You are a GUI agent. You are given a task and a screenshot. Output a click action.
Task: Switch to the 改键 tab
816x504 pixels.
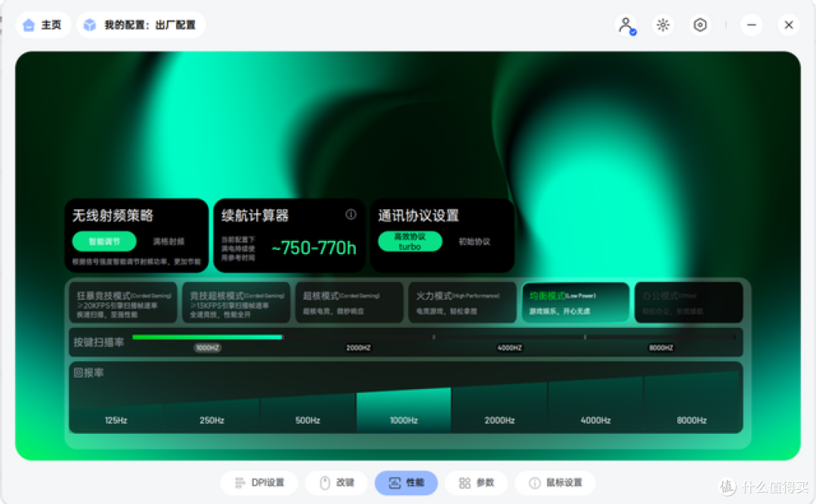(x=337, y=483)
